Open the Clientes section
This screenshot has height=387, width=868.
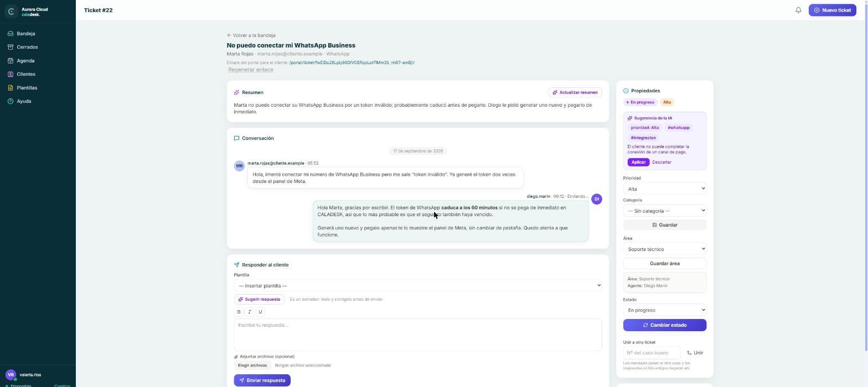[x=38, y=74]
